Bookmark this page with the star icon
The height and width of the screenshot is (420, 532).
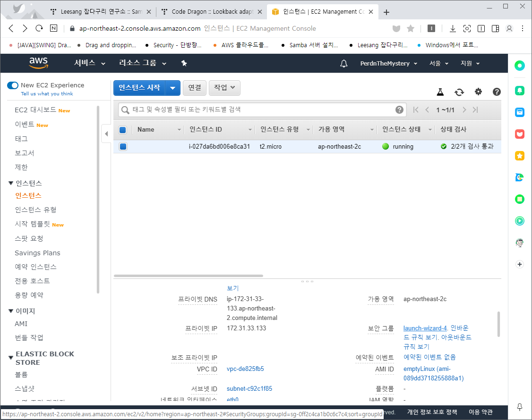coord(411,28)
